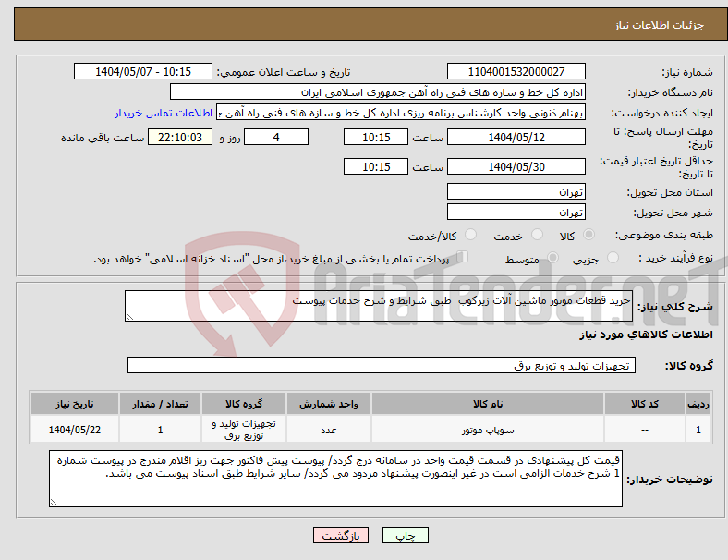Click the price validity time field
728x560 pixels.
(x=376, y=166)
